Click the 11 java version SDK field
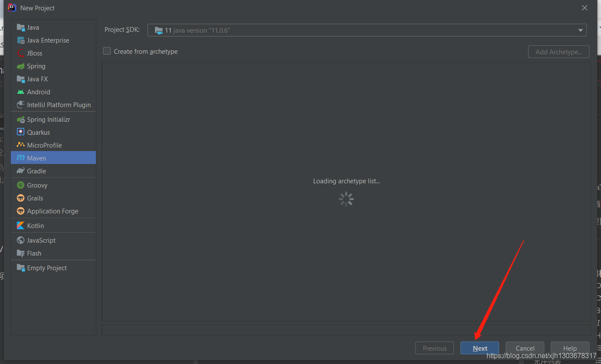 [367, 30]
